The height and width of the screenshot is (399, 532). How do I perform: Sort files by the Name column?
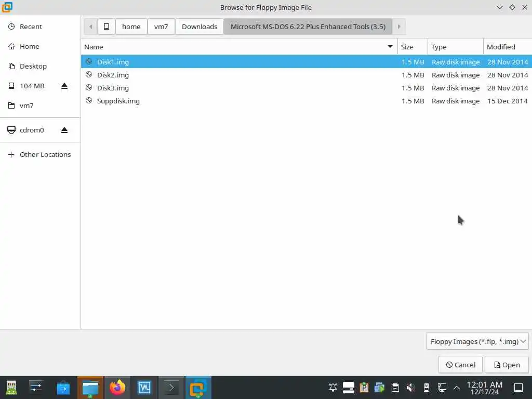(x=239, y=47)
